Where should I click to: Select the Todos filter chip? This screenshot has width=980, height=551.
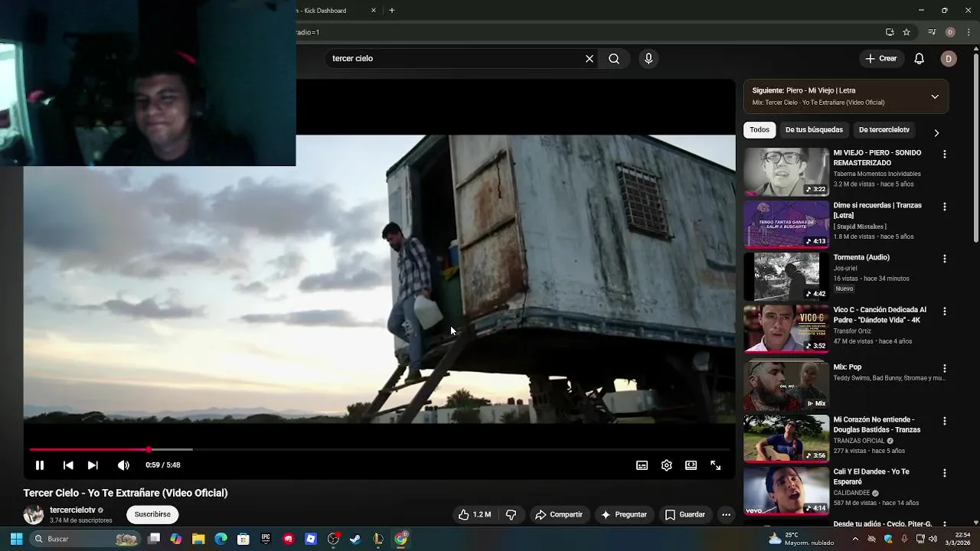coord(759,130)
